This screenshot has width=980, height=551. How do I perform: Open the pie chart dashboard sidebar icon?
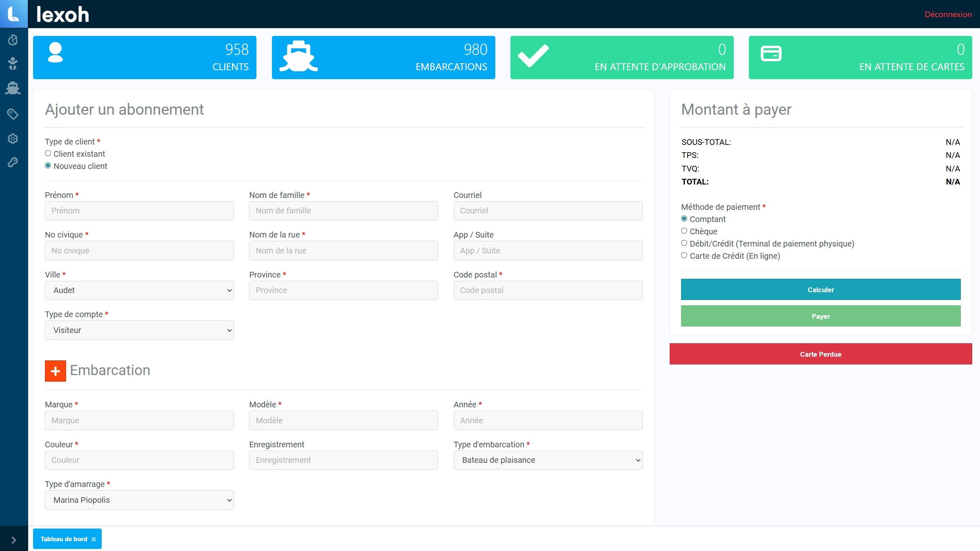pyautogui.click(x=13, y=40)
